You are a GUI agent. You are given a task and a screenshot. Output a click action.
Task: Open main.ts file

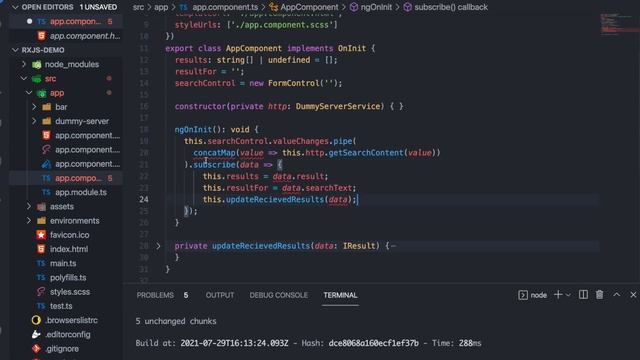(x=63, y=264)
